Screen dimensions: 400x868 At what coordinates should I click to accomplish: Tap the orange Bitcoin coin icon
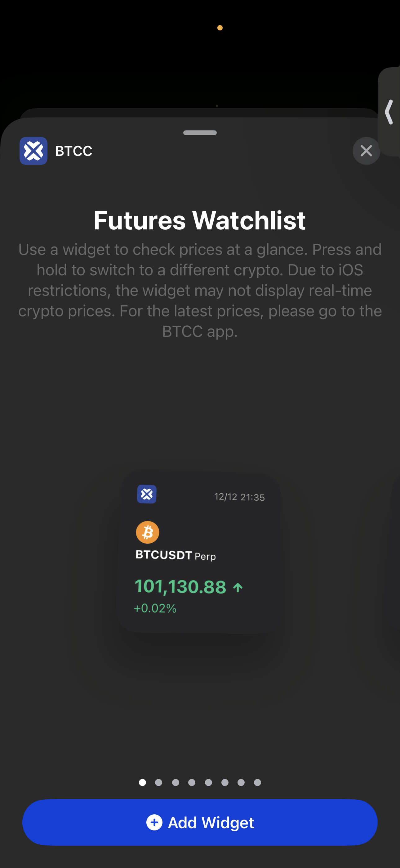click(148, 532)
